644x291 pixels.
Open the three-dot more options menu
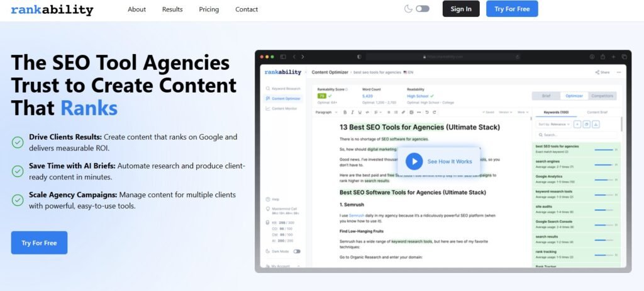(x=619, y=72)
